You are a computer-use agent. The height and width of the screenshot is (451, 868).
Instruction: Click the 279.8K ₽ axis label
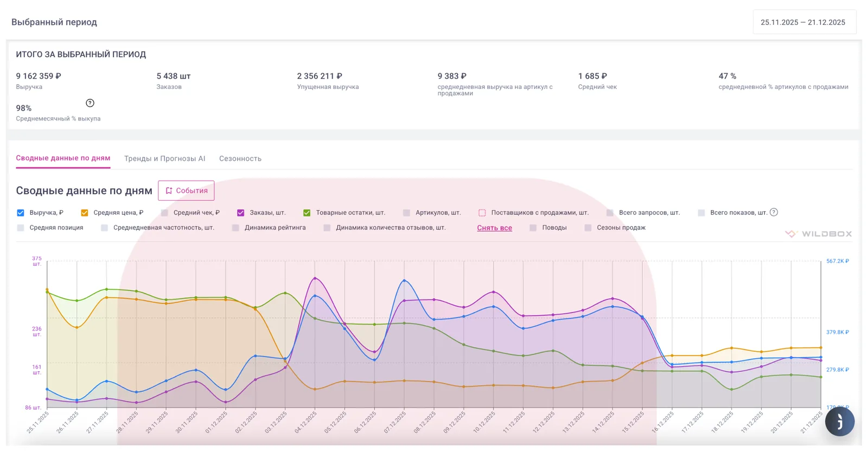838,370
